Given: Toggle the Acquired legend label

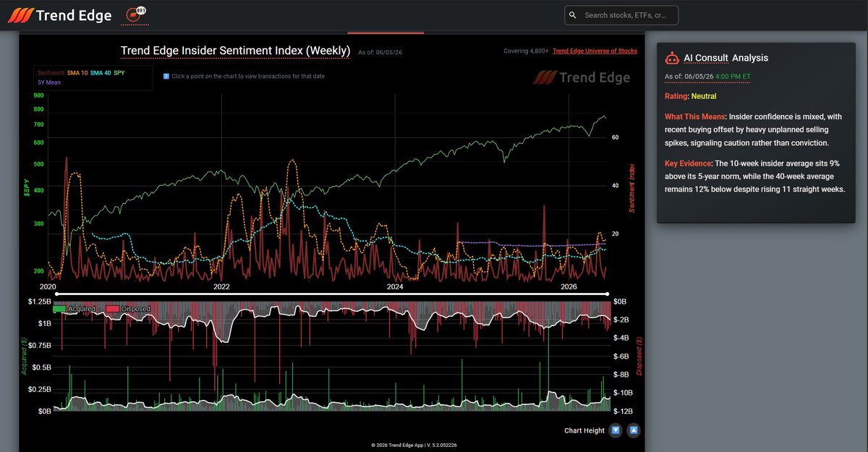Looking at the screenshot, I should point(82,309).
